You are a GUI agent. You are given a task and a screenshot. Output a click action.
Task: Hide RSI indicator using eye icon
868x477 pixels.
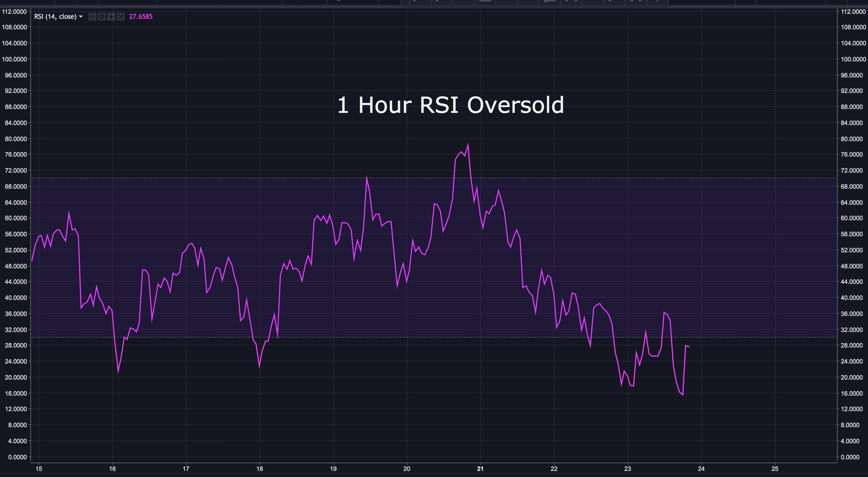click(x=92, y=17)
